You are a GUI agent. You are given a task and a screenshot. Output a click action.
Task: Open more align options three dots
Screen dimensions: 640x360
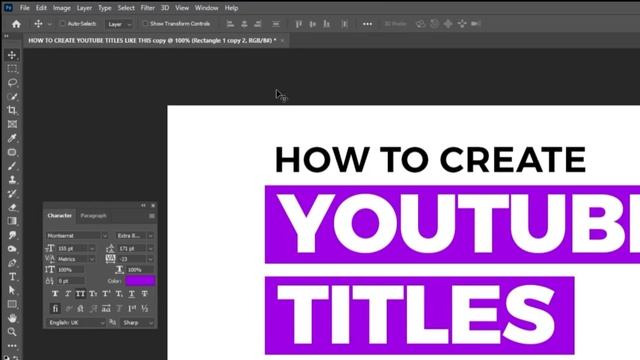(367, 24)
